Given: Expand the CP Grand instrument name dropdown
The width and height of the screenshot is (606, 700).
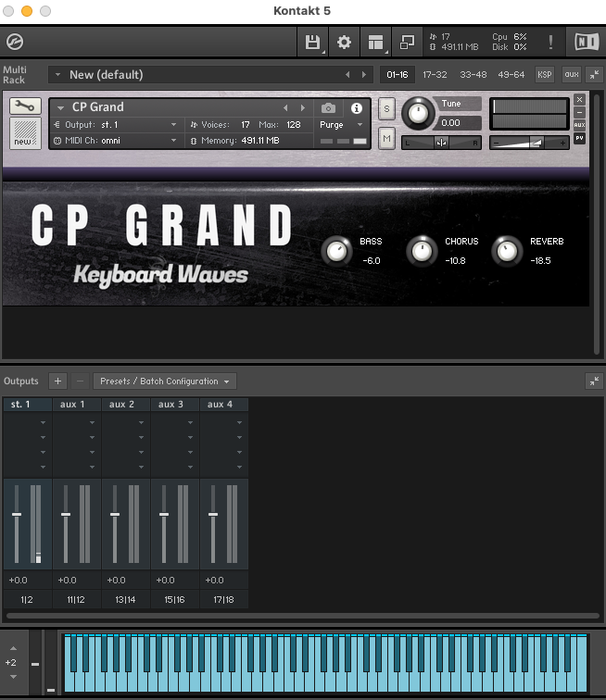Looking at the screenshot, I should point(61,108).
